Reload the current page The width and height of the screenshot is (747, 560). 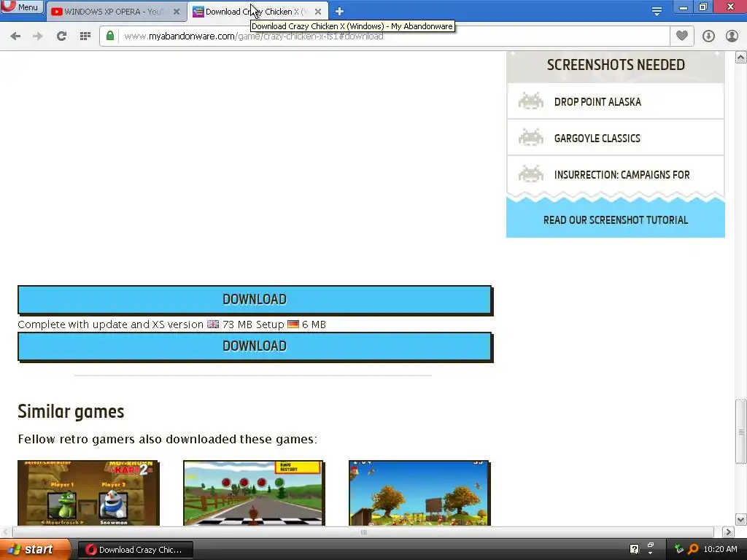coord(61,36)
